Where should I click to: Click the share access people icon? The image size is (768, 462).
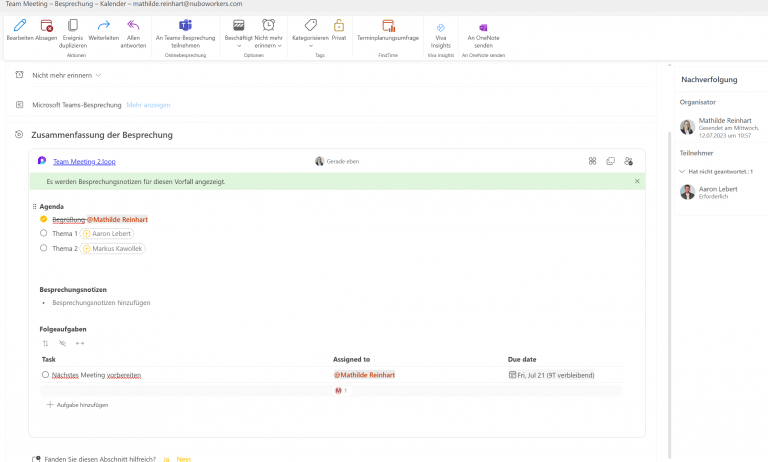tap(628, 161)
